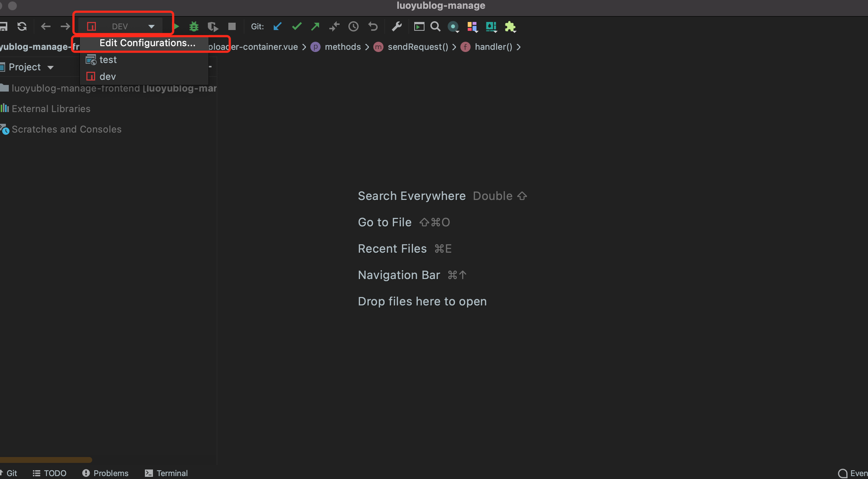Start debugging with the bug icon
The height and width of the screenshot is (479, 868).
click(194, 26)
